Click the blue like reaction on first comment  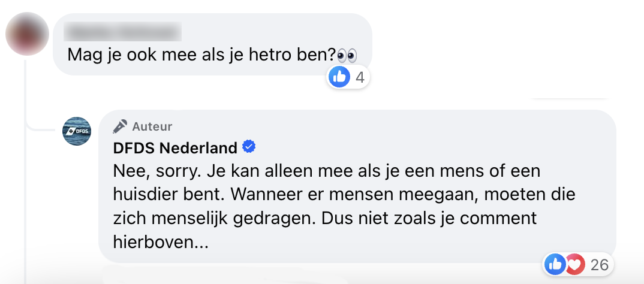(x=339, y=77)
